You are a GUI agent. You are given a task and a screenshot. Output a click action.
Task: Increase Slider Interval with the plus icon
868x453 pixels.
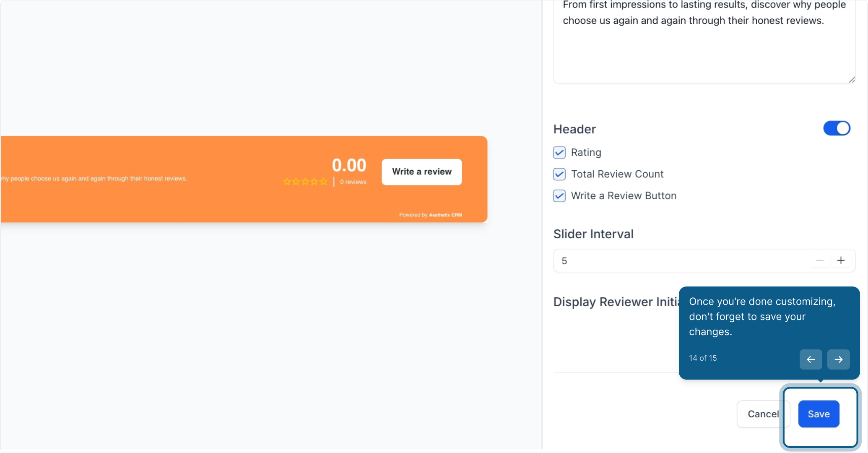(x=841, y=260)
